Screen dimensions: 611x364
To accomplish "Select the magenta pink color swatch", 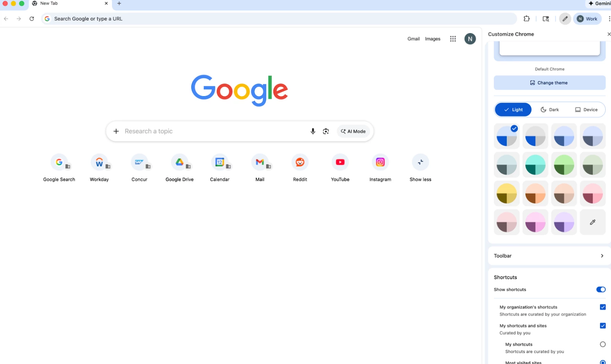I will point(535,222).
